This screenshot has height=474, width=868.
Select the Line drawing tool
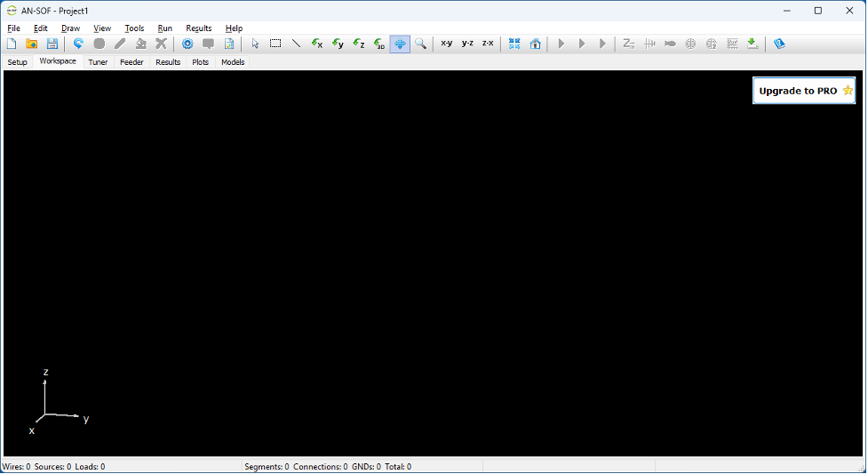pyautogui.click(x=296, y=44)
